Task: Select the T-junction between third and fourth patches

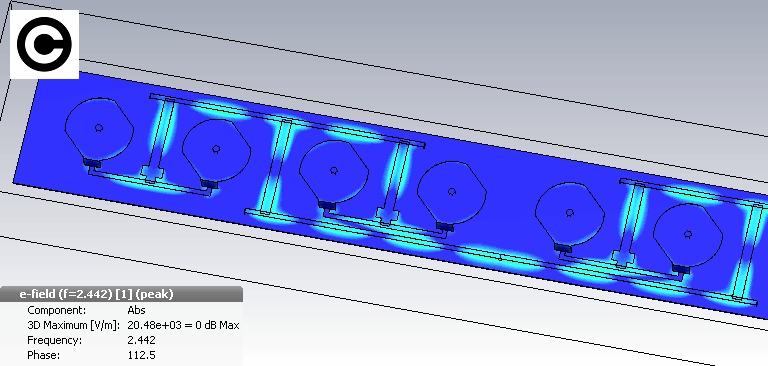Action: [x=386, y=216]
